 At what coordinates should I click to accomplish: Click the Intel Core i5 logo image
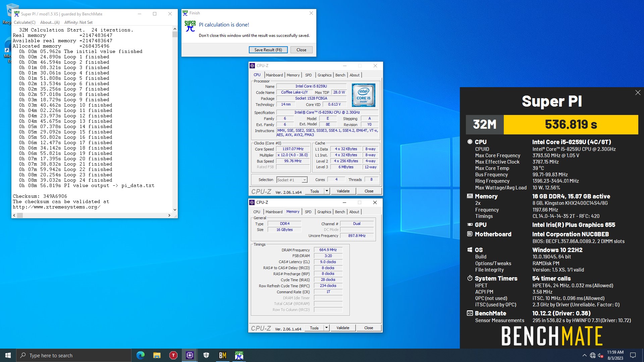(x=364, y=96)
